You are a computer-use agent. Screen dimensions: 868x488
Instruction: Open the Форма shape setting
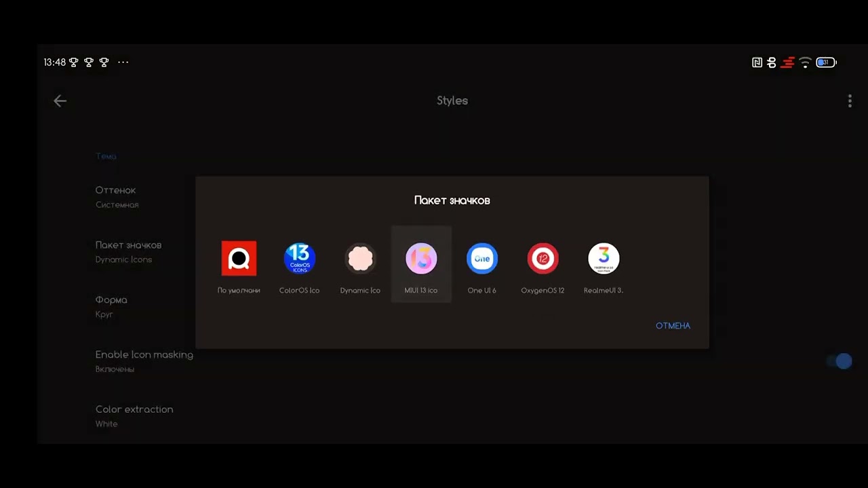(111, 306)
